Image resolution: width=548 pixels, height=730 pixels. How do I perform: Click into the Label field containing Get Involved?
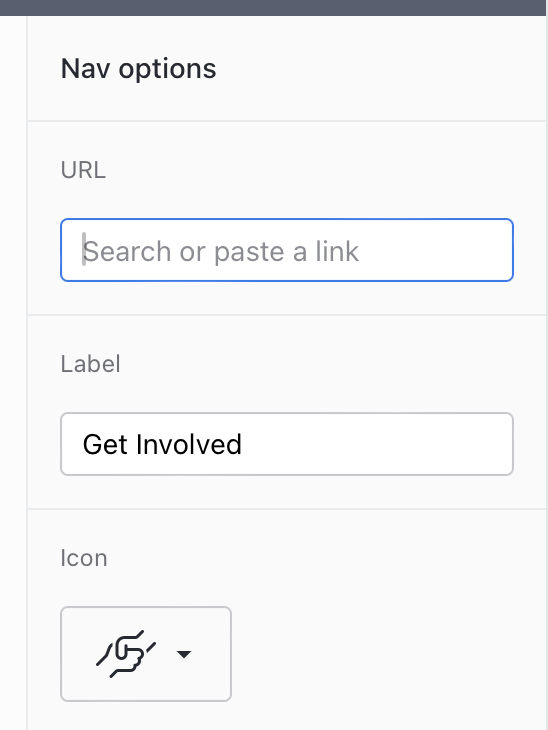(x=287, y=444)
